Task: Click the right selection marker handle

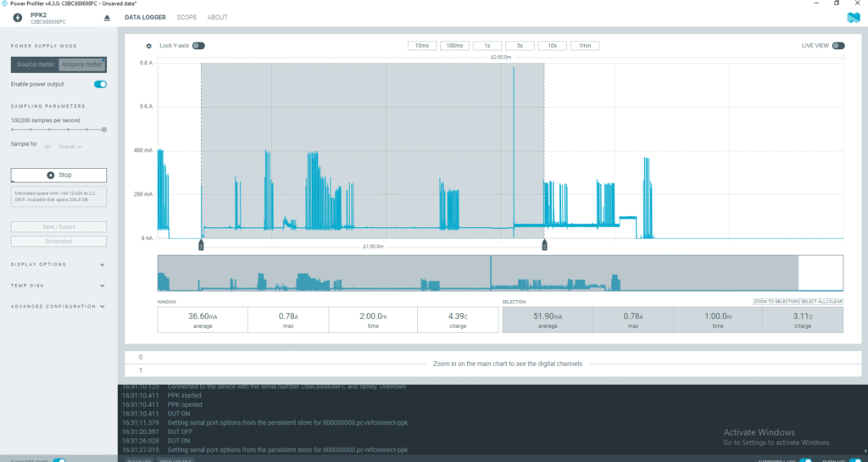Action: tap(544, 245)
